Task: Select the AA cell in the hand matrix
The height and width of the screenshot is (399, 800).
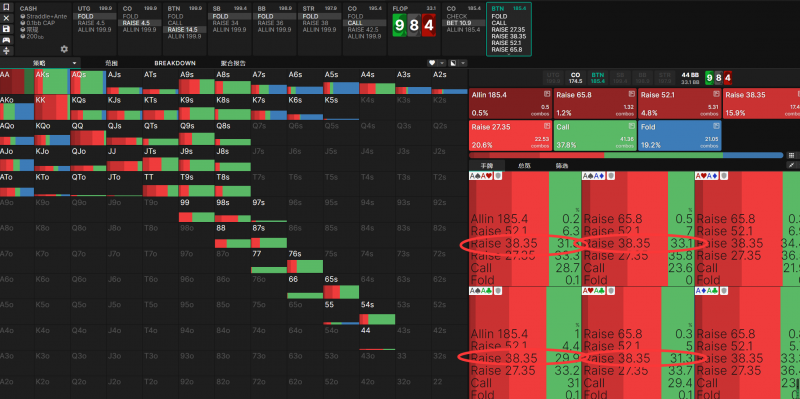Action: 17,82
